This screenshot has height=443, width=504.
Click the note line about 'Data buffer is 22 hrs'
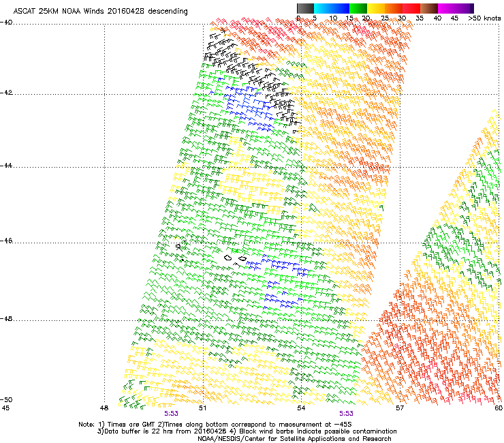(x=247, y=431)
